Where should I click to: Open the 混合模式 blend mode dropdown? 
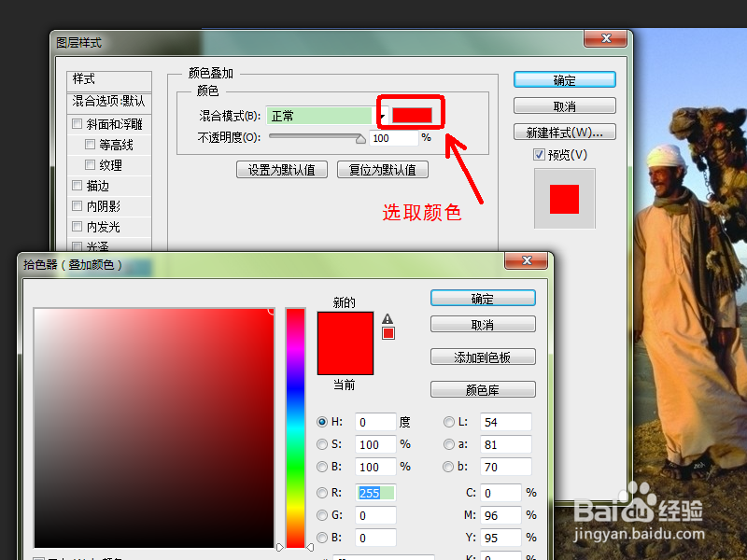(x=328, y=116)
